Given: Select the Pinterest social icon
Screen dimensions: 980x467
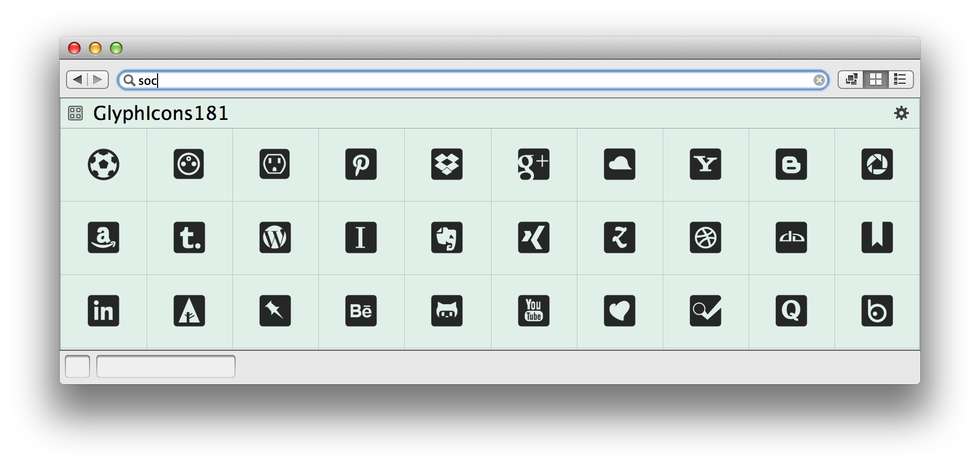Looking at the screenshot, I should pyautogui.click(x=361, y=164).
